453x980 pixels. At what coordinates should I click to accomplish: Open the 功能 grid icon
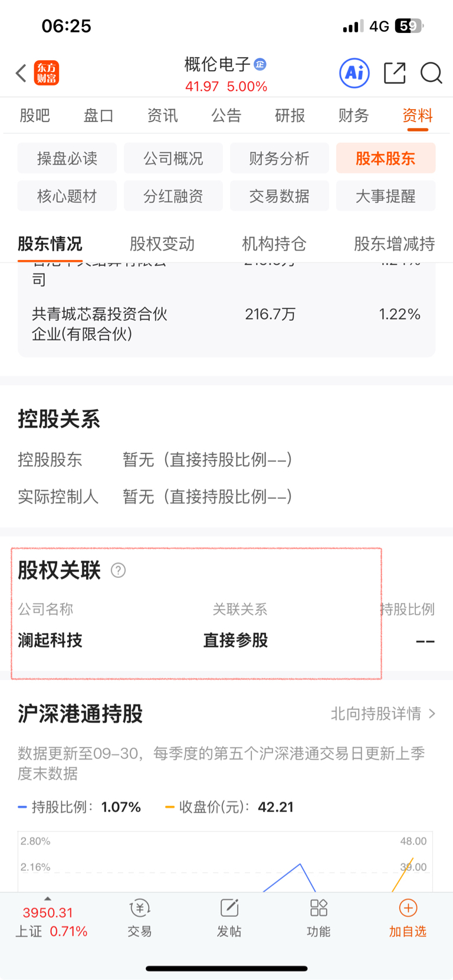319,918
